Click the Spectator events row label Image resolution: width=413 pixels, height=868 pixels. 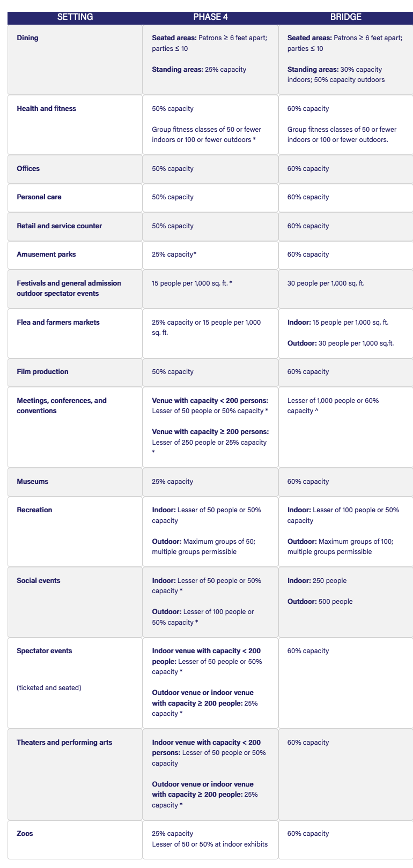click(x=44, y=651)
